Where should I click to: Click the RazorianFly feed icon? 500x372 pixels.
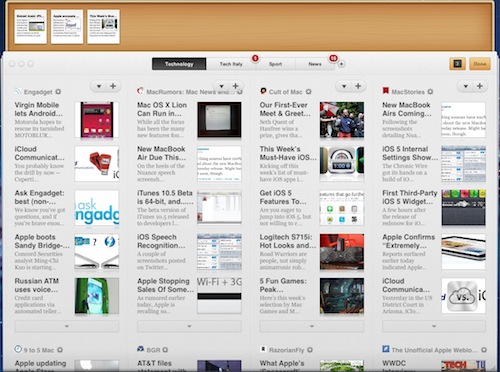tap(263, 349)
